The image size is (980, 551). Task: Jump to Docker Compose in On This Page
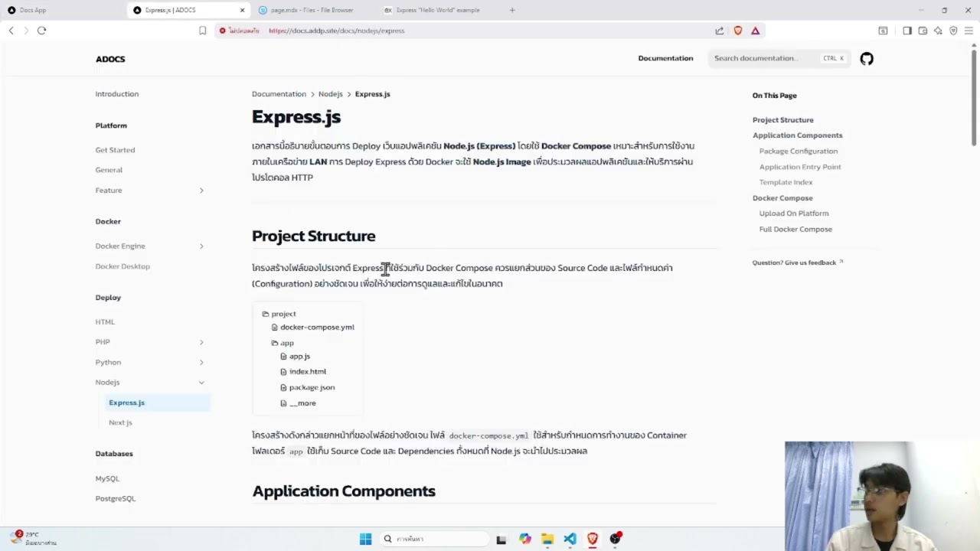point(782,198)
